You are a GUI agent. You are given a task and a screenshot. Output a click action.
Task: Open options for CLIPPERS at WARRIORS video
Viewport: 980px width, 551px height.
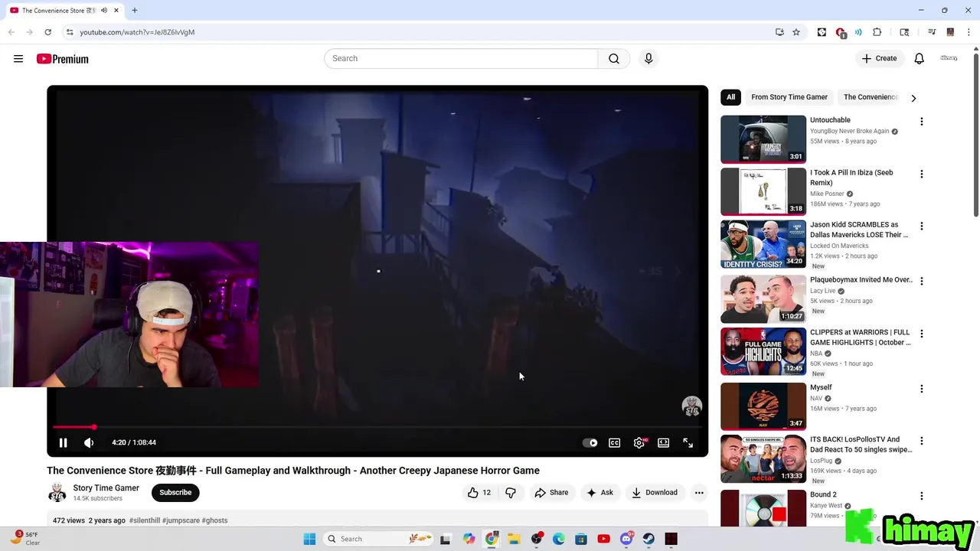tap(922, 334)
